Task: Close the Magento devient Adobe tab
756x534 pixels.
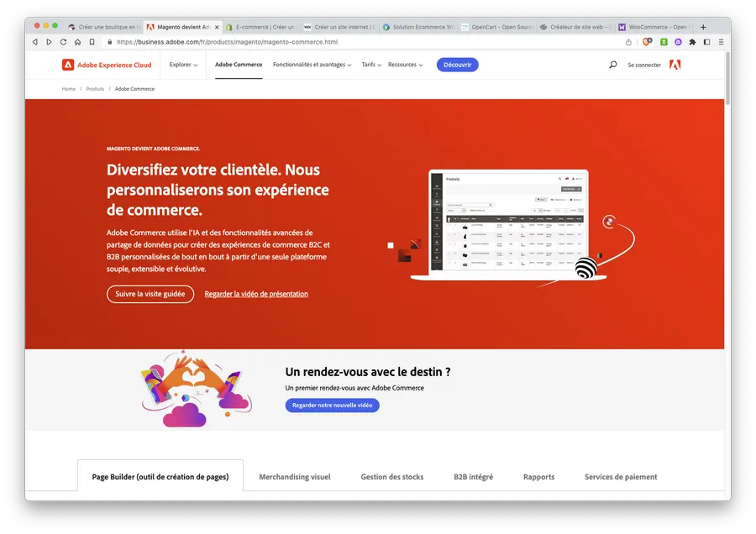Action: tap(217, 27)
